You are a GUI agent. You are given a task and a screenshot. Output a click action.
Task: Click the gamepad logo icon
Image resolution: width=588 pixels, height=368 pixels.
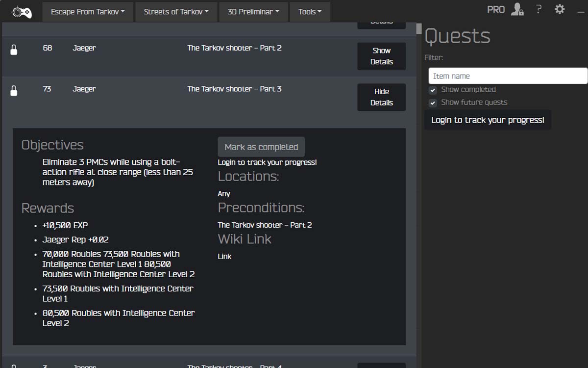click(x=22, y=12)
